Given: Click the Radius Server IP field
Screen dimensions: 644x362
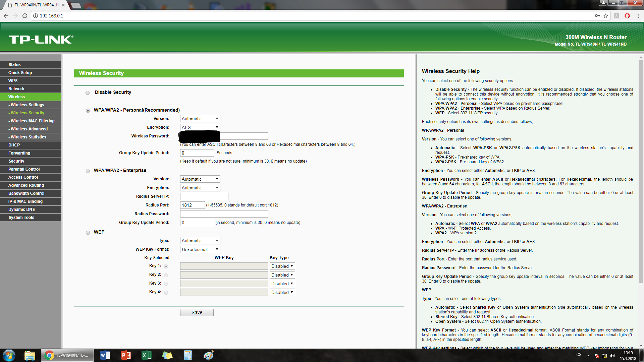Looking at the screenshot, I should click(204, 196).
